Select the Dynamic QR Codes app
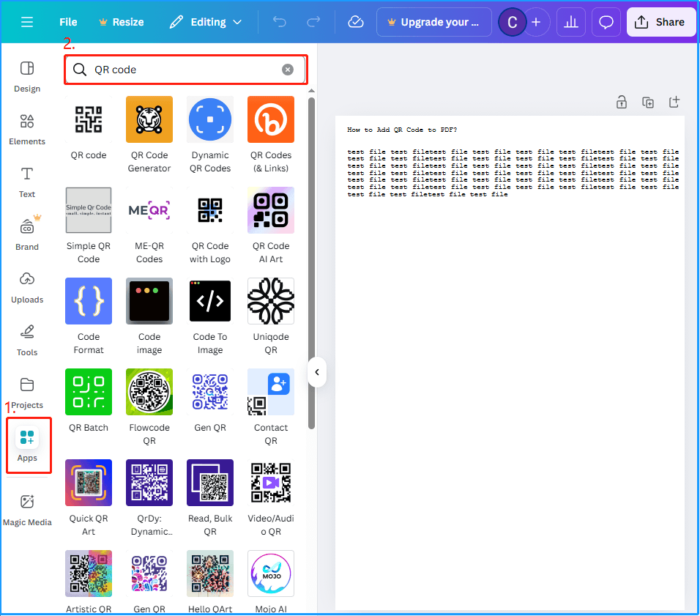This screenshot has width=700, height=616. 210,136
